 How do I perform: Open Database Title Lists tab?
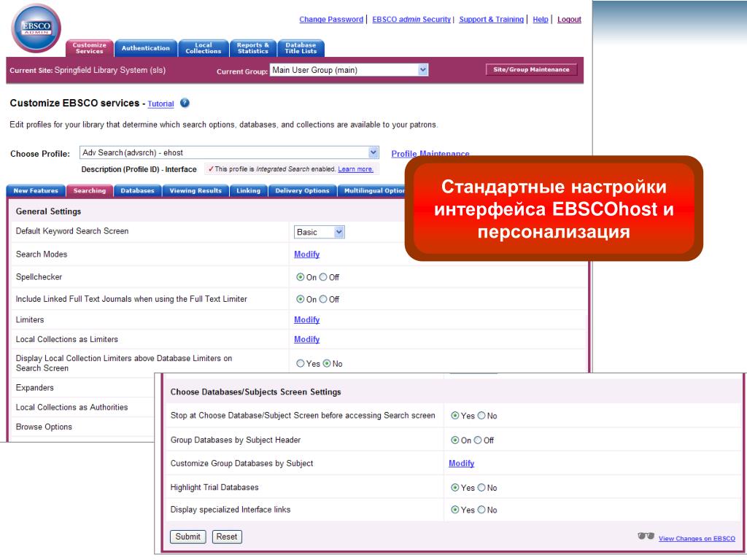(x=301, y=48)
